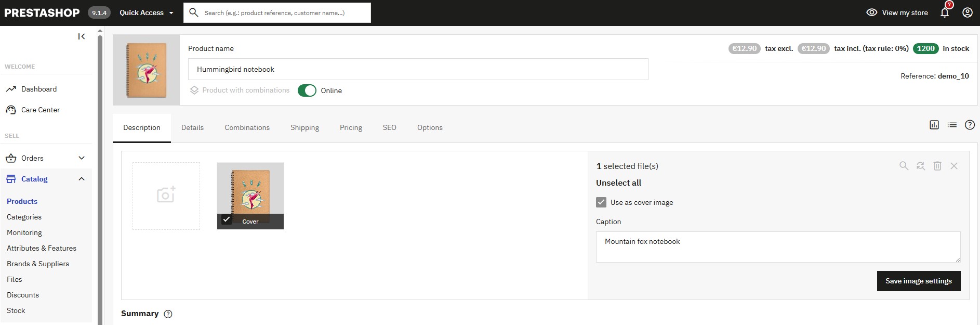Delete the selected image

937,166
